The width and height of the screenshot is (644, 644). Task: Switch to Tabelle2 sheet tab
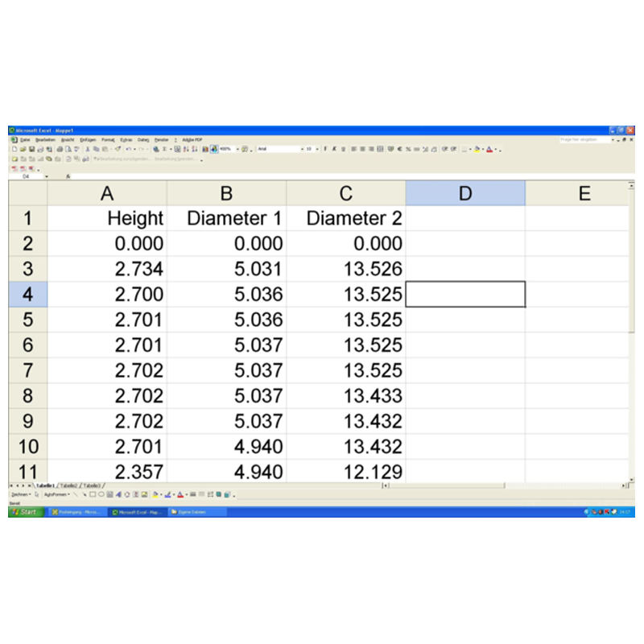(x=68, y=485)
